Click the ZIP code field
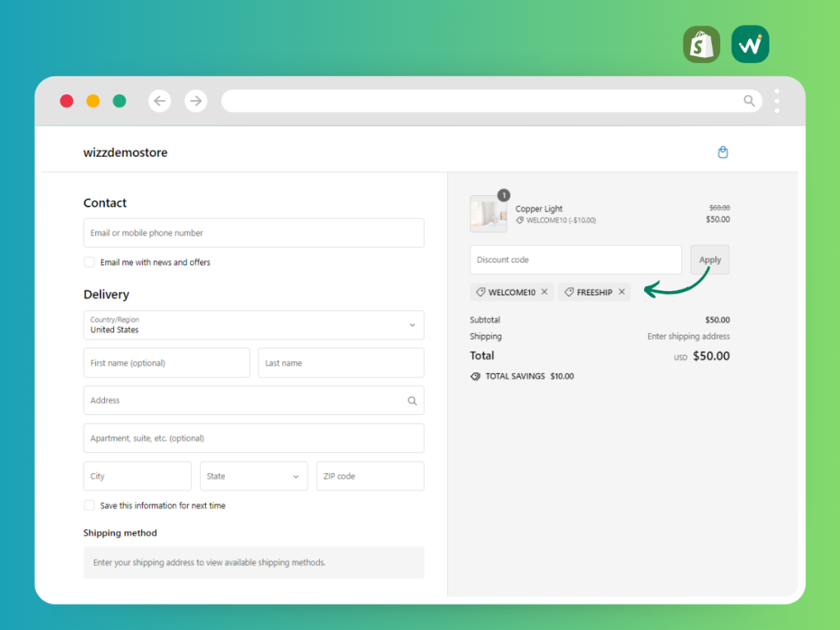This screenshot has width=840, height=630. (x=370, y=477)
